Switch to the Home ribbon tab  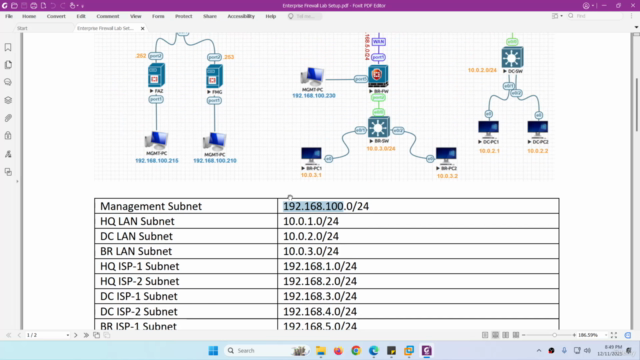29,16
